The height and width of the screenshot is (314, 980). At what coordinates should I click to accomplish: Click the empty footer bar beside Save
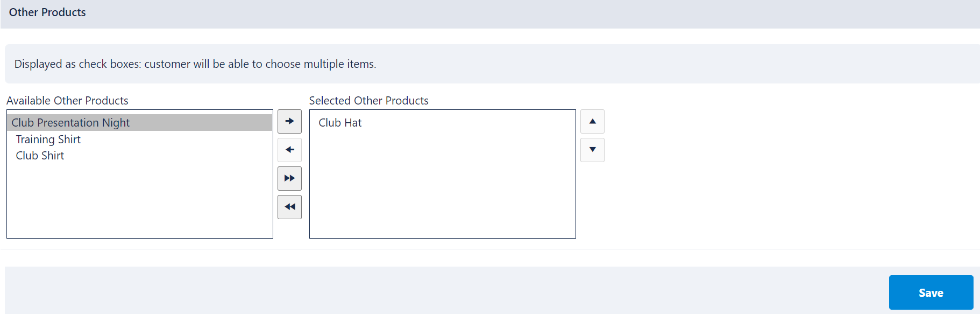coord(446,290)
